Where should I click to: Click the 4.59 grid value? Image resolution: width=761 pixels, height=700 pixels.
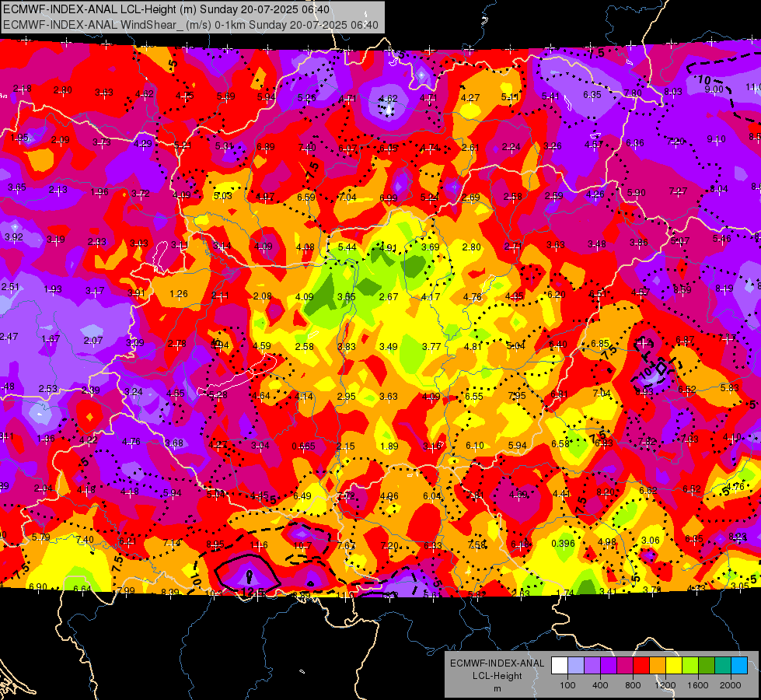point(262,346)
